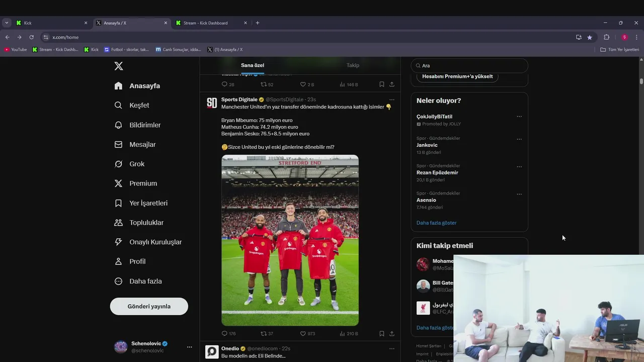The image size is (644, 362).
Task: Open the more options of the Sports Digitale post
Action: (392, 100)
